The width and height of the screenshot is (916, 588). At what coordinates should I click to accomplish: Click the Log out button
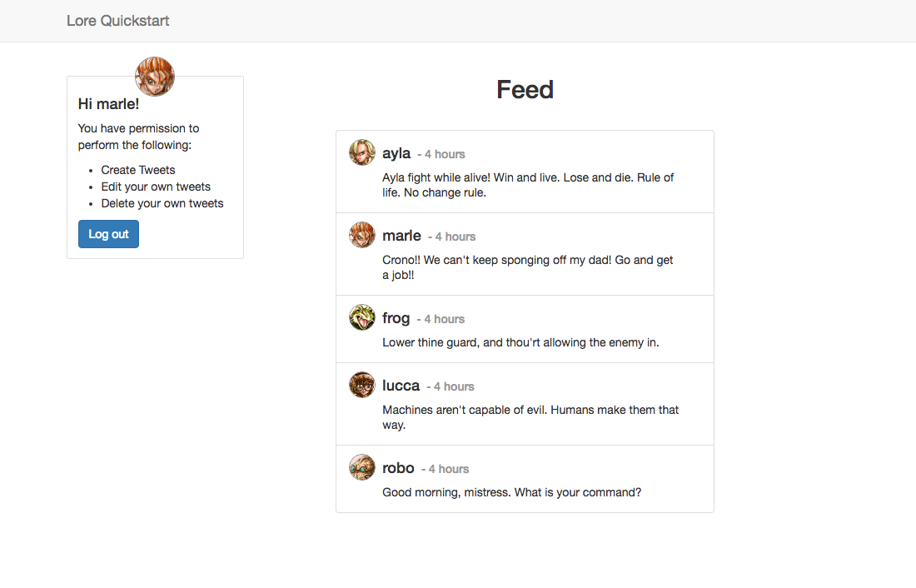(108, 234)
